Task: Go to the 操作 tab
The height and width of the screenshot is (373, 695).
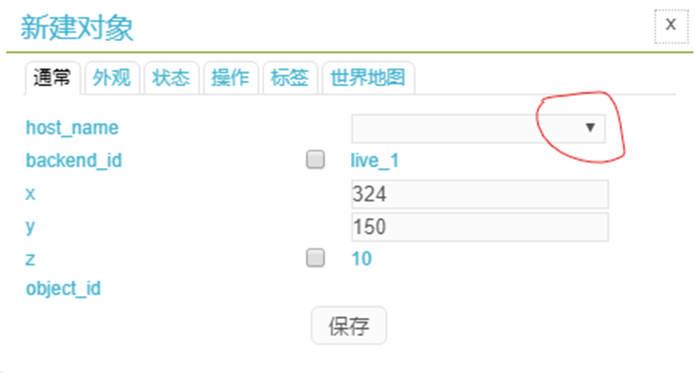Action: (230, 78)
